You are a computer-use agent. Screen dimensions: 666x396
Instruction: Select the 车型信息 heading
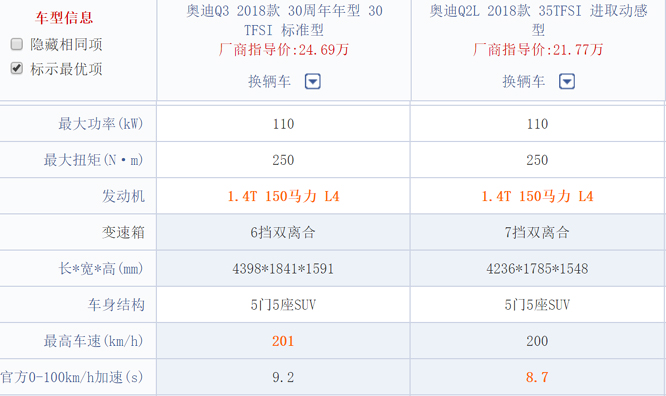click(x=64, y=18)
